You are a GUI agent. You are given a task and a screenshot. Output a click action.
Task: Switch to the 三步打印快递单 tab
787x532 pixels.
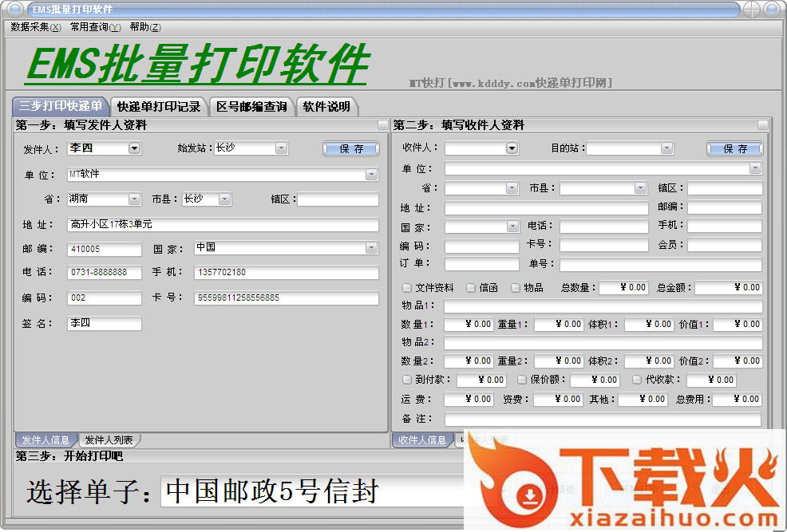click(60, 106)
